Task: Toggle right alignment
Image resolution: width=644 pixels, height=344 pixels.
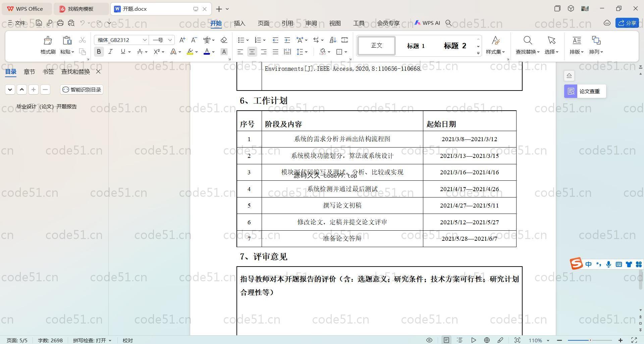Action: point(264,52)
